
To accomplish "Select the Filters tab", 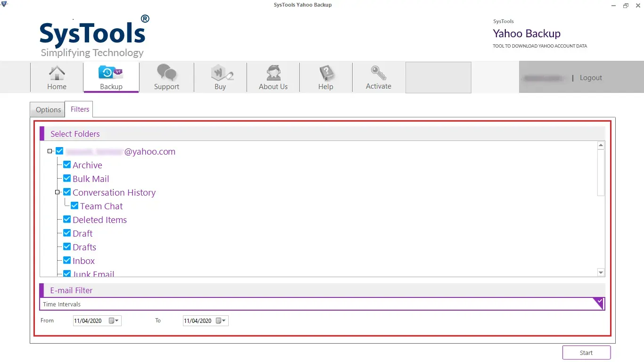I will click(x=80, y=109).
